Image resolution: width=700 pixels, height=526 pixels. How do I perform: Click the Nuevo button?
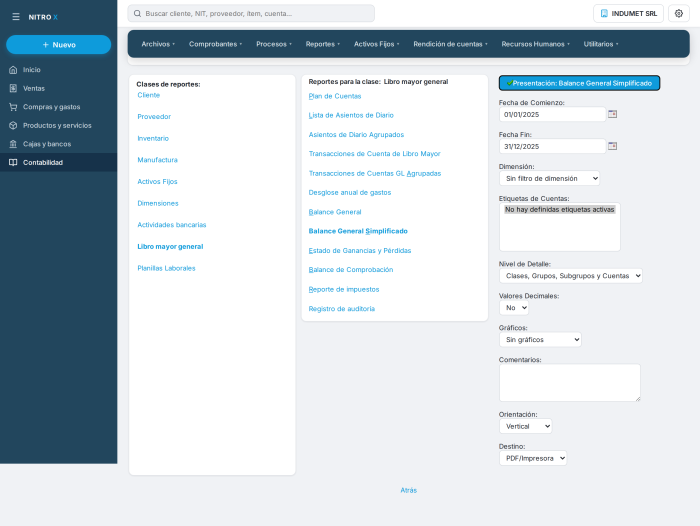(58, 45)
